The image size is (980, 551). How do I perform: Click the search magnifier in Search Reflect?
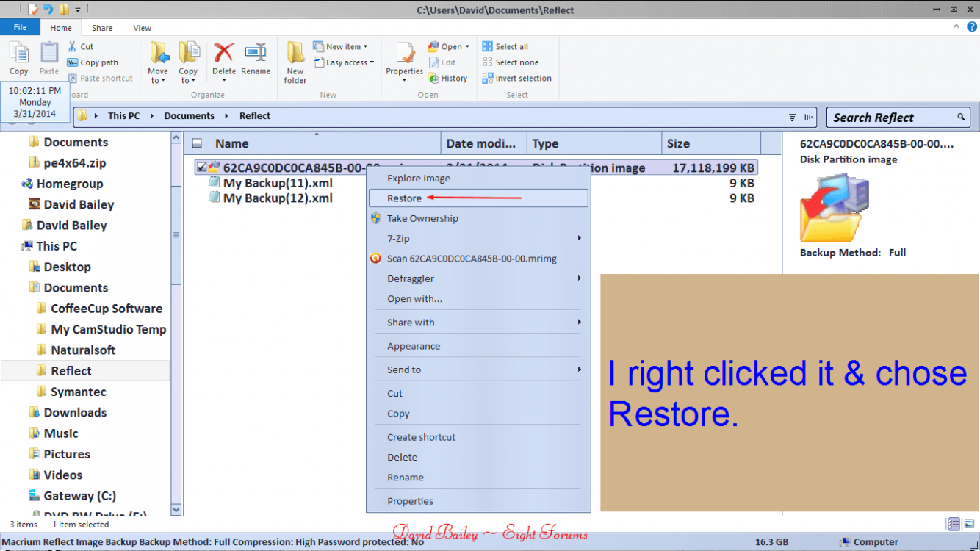[x=961, y=118]
